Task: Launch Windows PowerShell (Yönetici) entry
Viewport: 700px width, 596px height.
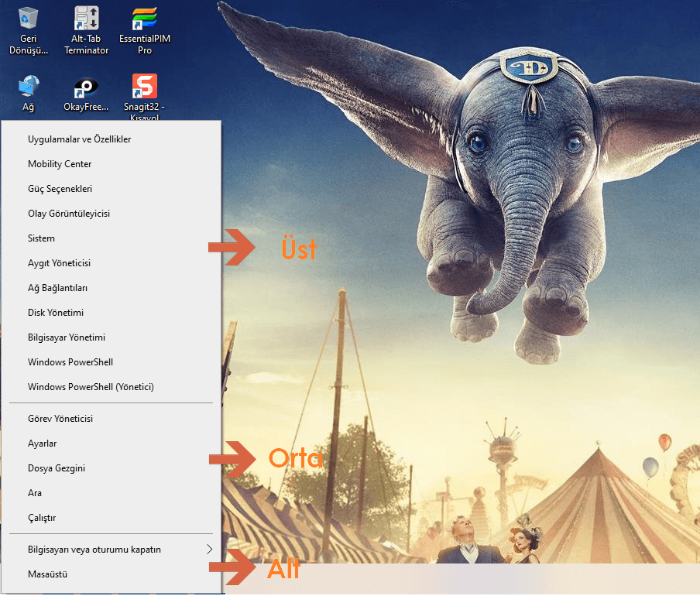Action: click(112, 387)
